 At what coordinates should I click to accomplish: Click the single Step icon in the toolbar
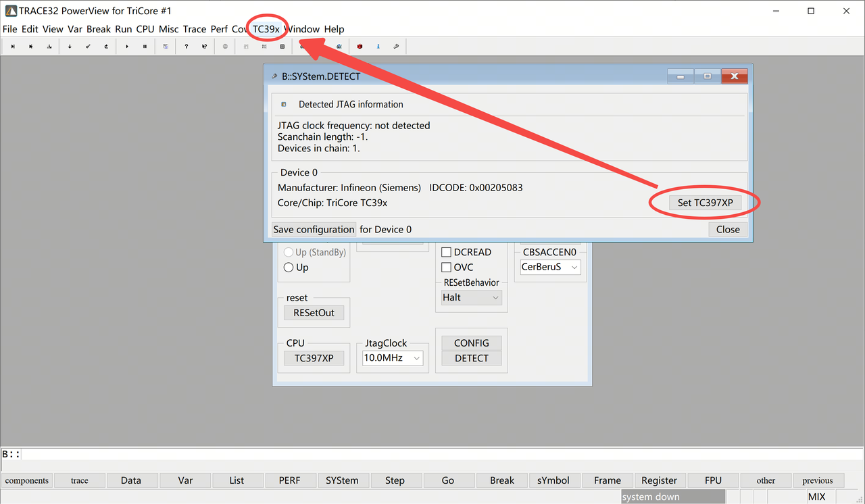pyautogui.click(x=13, y=47)
